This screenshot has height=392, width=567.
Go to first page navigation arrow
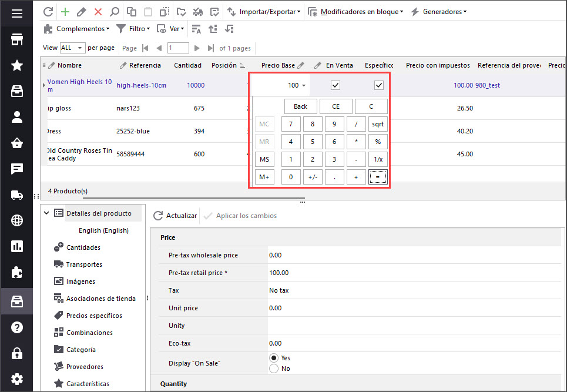(145, 48)
